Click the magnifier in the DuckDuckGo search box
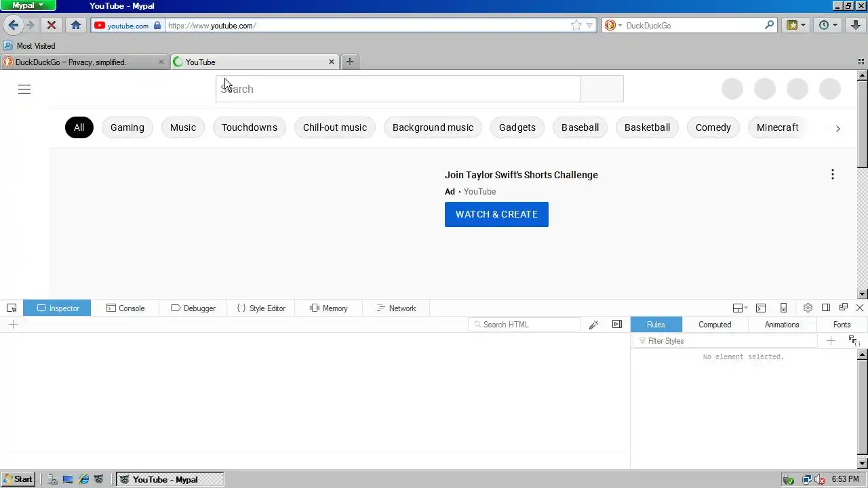Image resolution: width=868 pixels, height=488 pixels. point(769,25)
